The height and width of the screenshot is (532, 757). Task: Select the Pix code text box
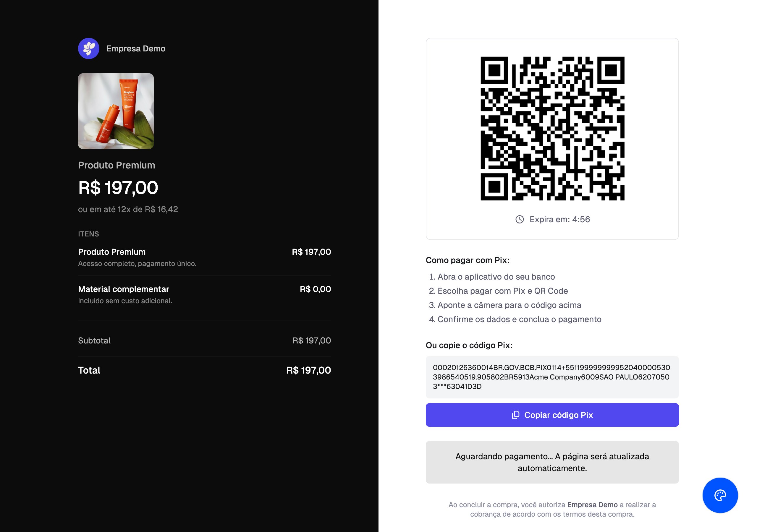552,377
